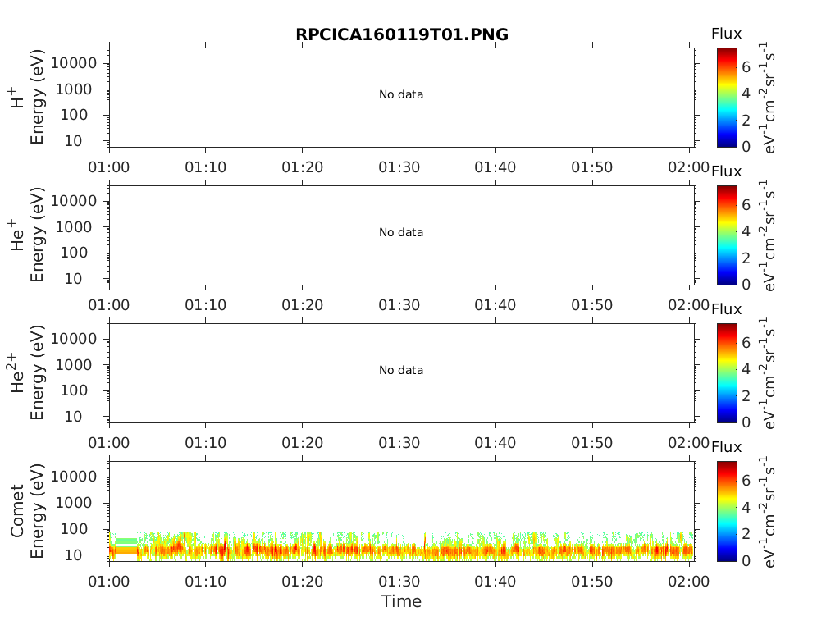
Task: Click the 'Time' x-axis label
Action: (401, 601)
